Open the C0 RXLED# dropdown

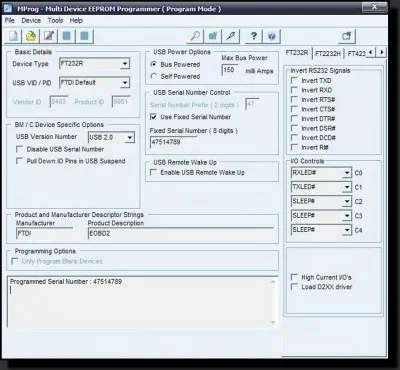tap(347, 173)
